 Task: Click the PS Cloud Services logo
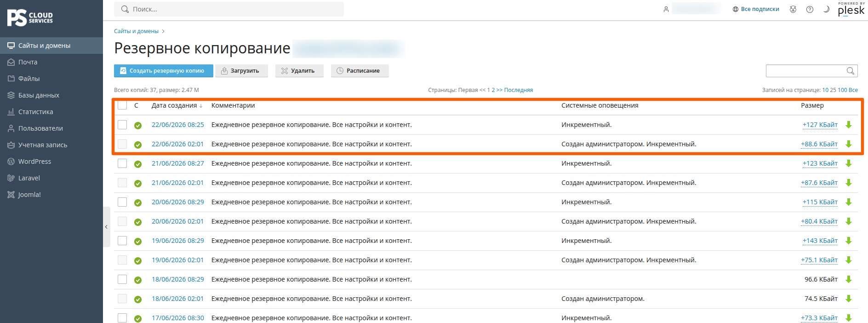30,18
